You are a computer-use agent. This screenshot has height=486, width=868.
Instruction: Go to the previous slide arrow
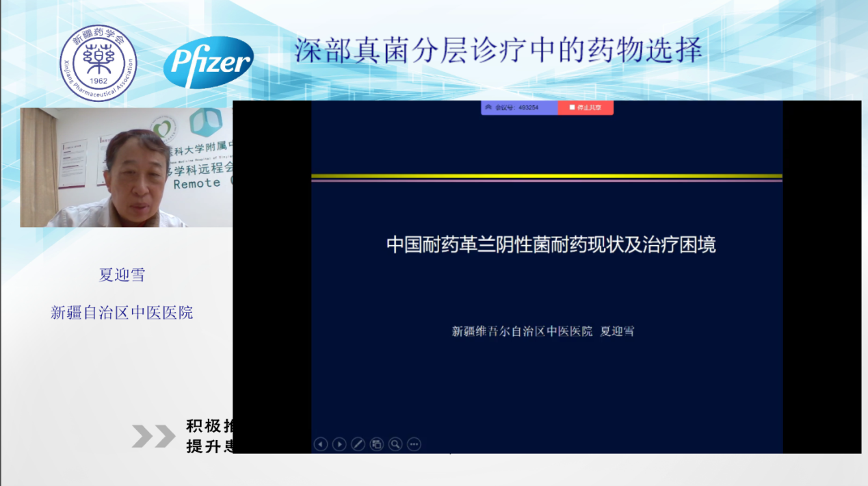pyautogui.click(x=320, y=444)
